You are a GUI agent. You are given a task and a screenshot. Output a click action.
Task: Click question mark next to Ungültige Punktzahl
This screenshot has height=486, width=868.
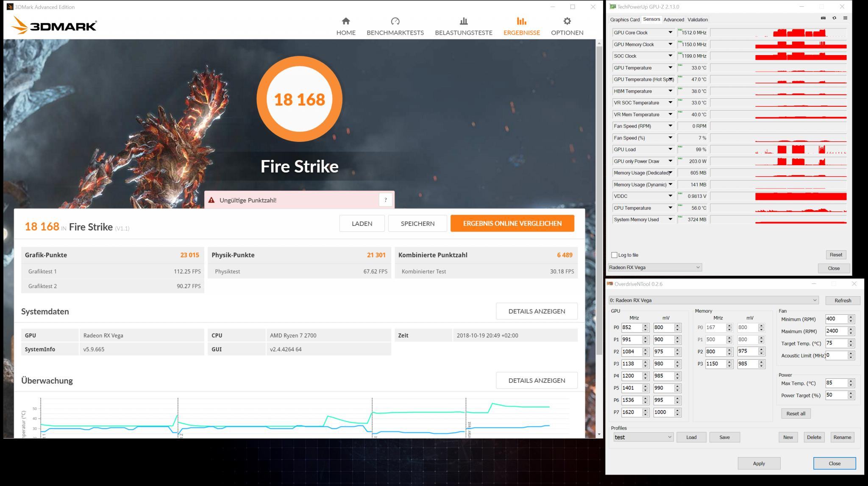[x=385, y=200]
